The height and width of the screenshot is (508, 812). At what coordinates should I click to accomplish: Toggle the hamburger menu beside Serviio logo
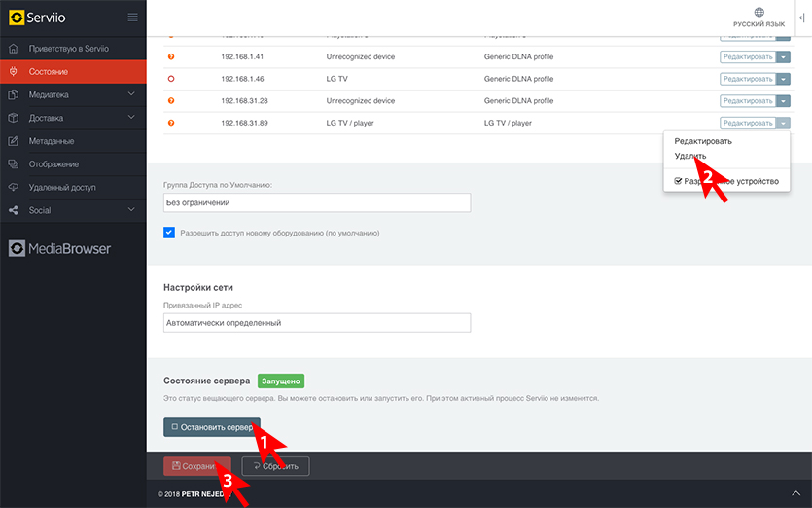(x=132, y=18)
